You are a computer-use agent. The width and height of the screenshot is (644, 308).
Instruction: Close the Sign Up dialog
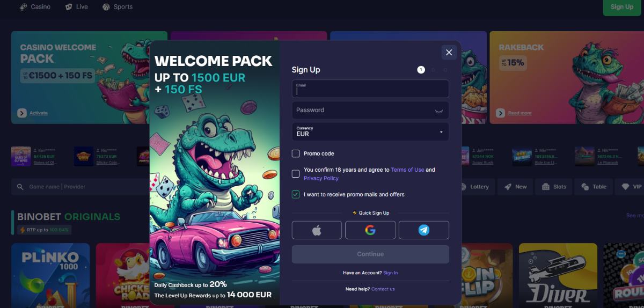point(449,52)
